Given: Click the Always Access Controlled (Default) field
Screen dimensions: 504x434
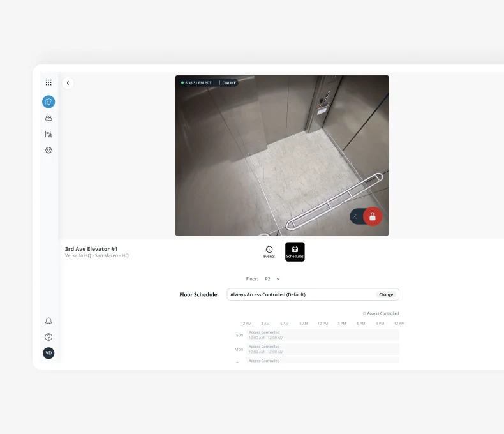Looking at the screenshot, I should 313,294.
